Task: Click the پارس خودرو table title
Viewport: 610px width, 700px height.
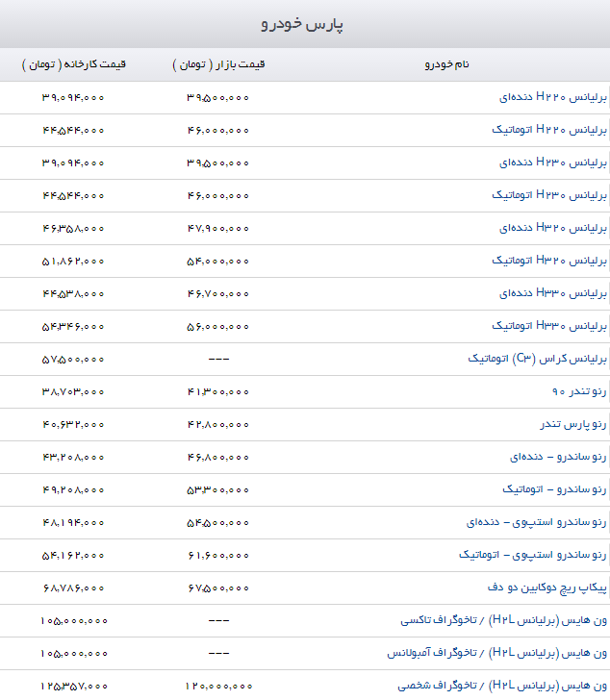Action: click(302, 24)
